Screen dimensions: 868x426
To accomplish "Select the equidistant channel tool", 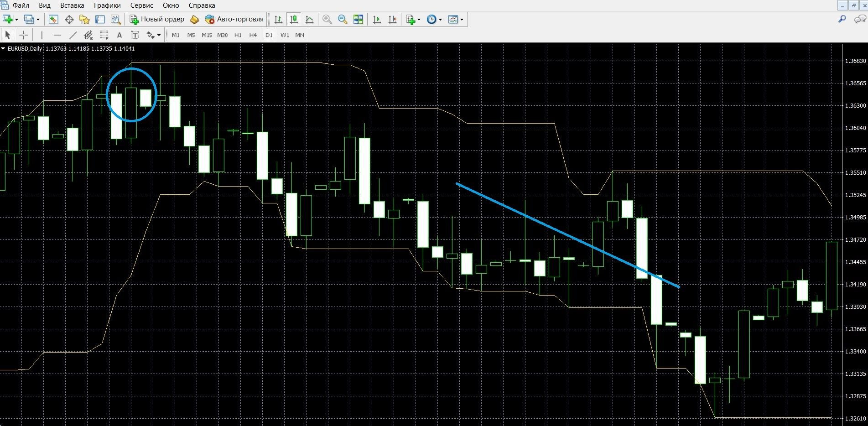I will 88,35.
